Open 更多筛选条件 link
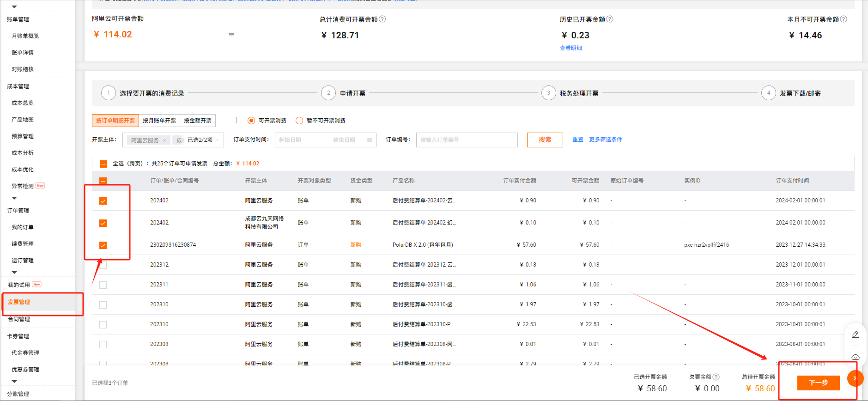Image resolution: width=868 pixels, height=401 pixels. point(606,140)
